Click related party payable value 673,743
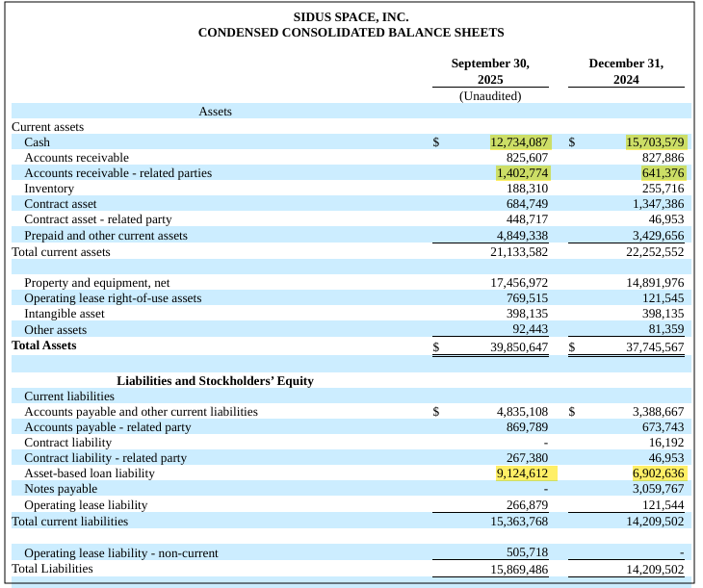This screenshot has width=703, height=588. pyautogui.click(x=664, y=427)
